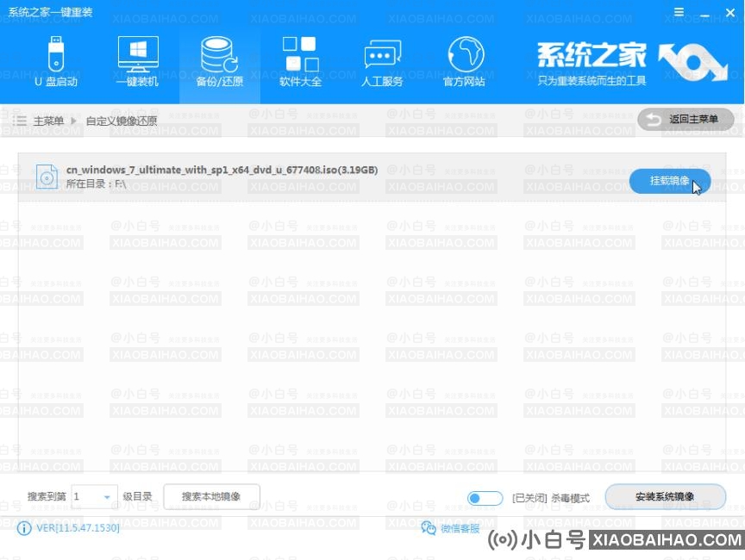Select cn_windows_7_ultimate_with_sp1_x64 ISO file name

click(222, 170)
